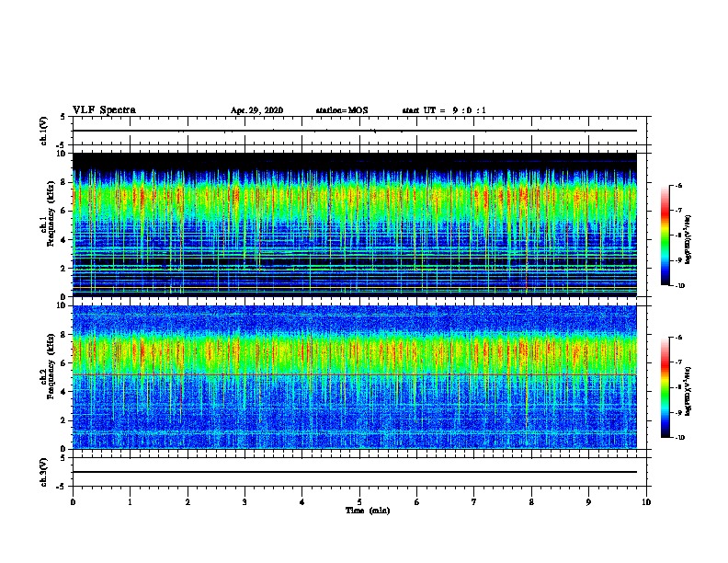Click the ch.1 voltage waveform trace
728x563 pixels.
point(355,131)
